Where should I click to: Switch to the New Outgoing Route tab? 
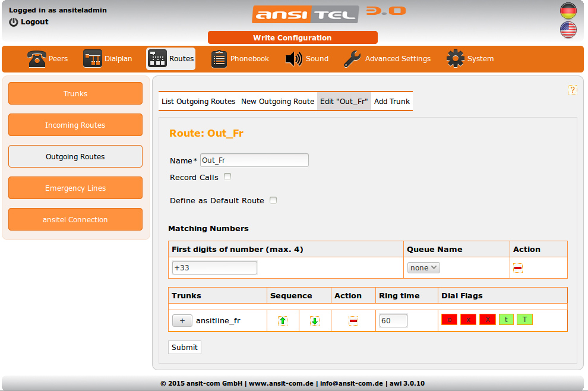(277, 102)
